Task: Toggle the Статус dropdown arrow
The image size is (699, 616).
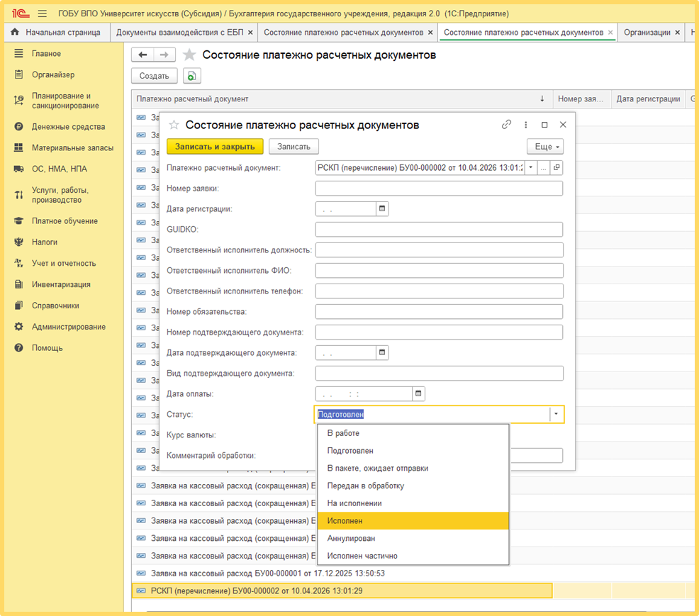Action: (x=557, y=414)
